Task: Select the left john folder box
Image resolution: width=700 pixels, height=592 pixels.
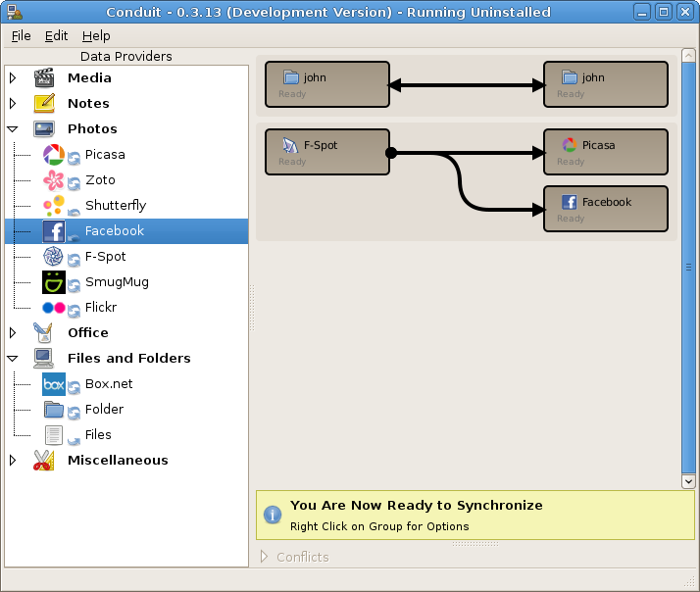Action: click(327, 84)
